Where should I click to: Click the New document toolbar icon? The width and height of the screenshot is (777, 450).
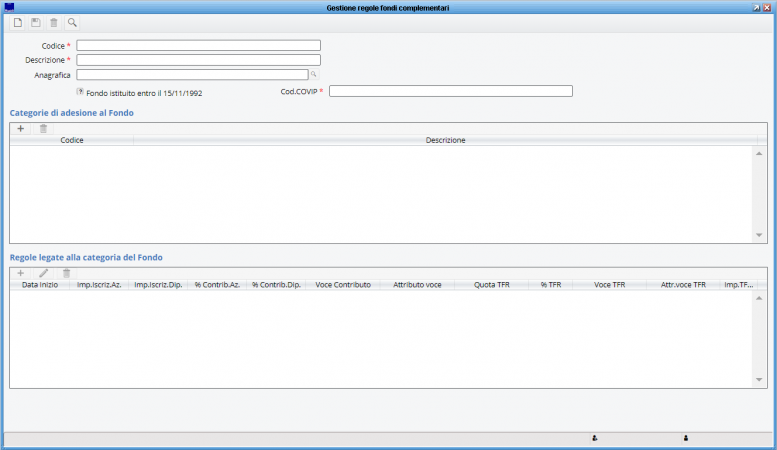pyautogui.click(x=18, y=23)
